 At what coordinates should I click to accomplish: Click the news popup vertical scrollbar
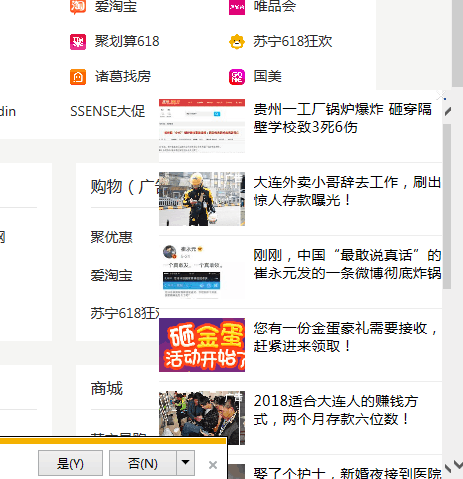447,206
